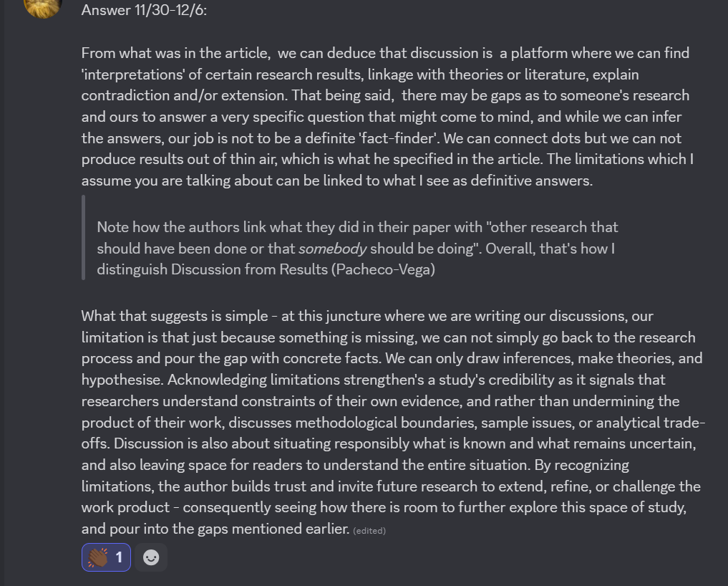The width and height of the screenshot is (728, 586).
Task: Open the message author's avatar
Action: pos(42,6)
